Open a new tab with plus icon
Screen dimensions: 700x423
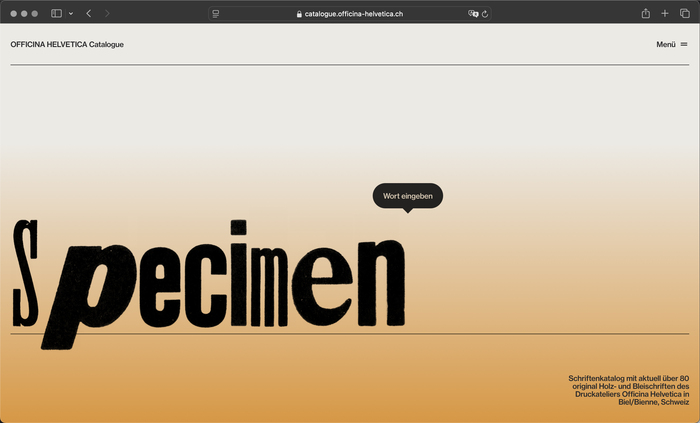665,14
